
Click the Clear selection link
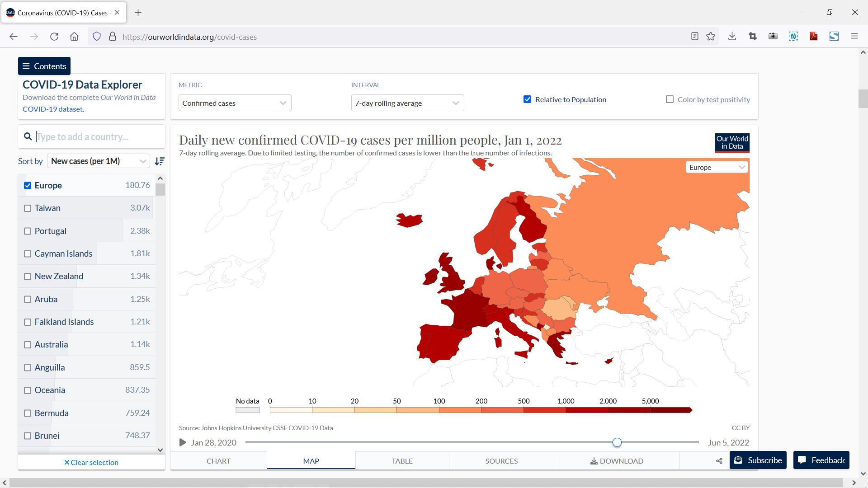91,462
